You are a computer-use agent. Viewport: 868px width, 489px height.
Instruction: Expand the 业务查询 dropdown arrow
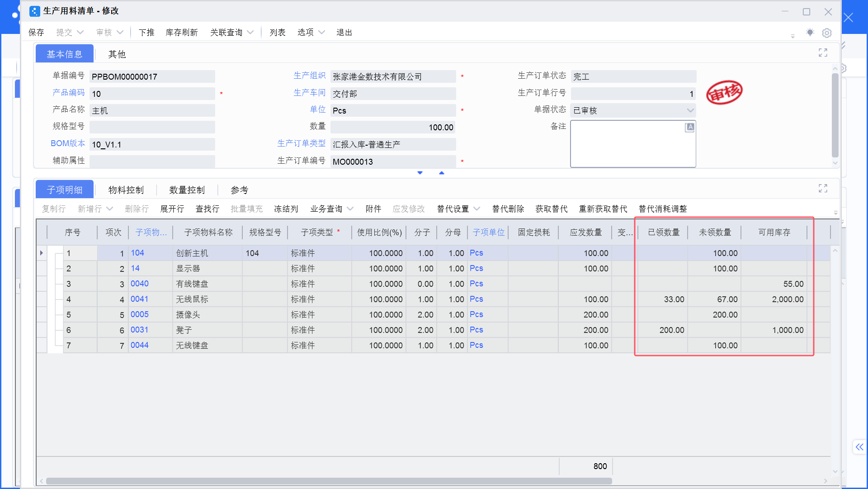(350, 209)
